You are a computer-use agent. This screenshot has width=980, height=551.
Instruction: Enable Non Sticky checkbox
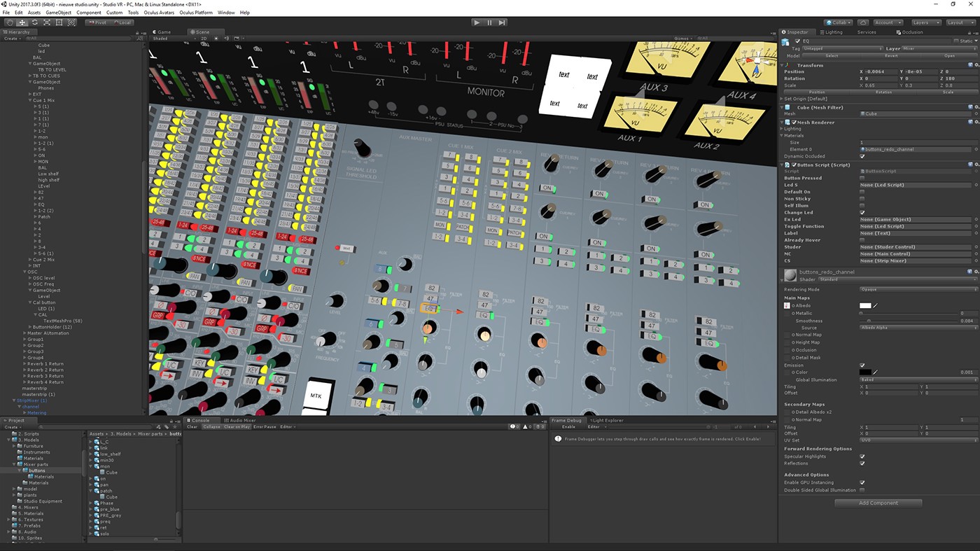click(x=862, y=199)
